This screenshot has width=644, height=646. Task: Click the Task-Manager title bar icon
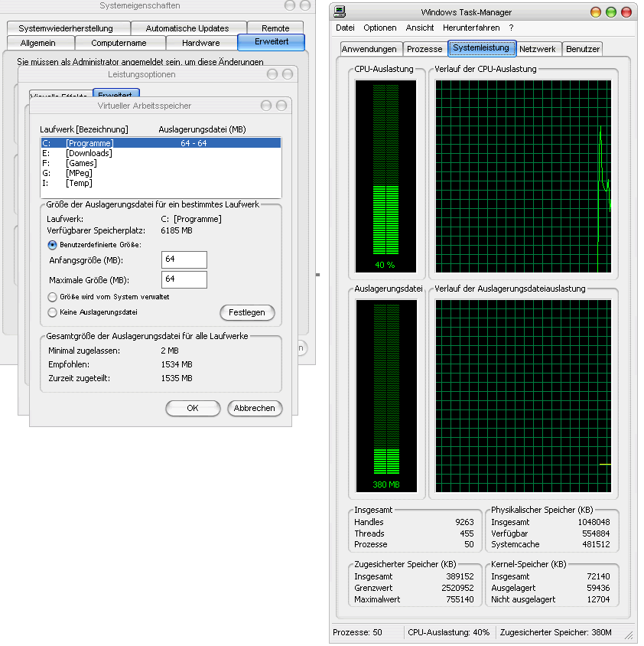click(x=340, y=11)
